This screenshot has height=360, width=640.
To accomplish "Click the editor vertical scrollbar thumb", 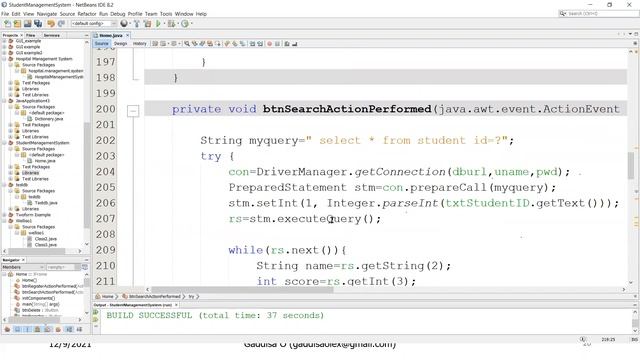I will pos(631,165).
